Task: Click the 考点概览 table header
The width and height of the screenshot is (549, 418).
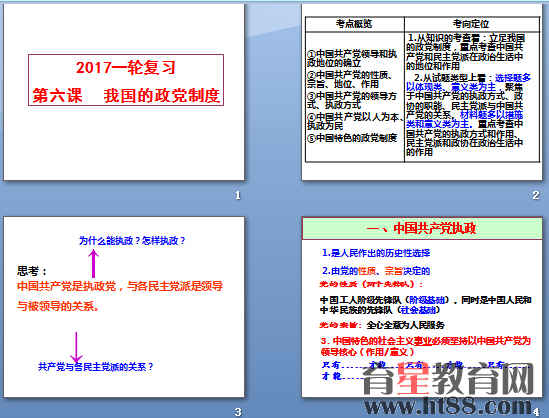Action: pyautogui.click(x=354, y=24)
